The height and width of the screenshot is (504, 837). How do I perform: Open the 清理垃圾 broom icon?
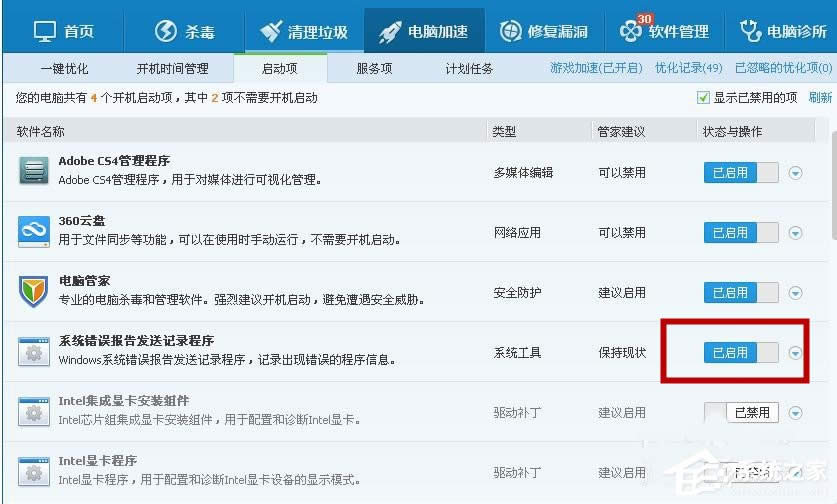tap(271, 32)
